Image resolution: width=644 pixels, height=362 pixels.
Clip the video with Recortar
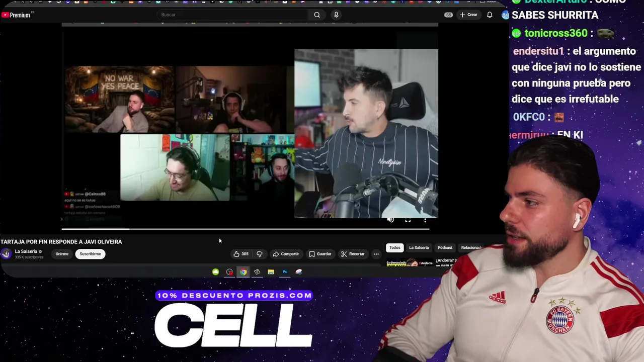tap(353, 254)
